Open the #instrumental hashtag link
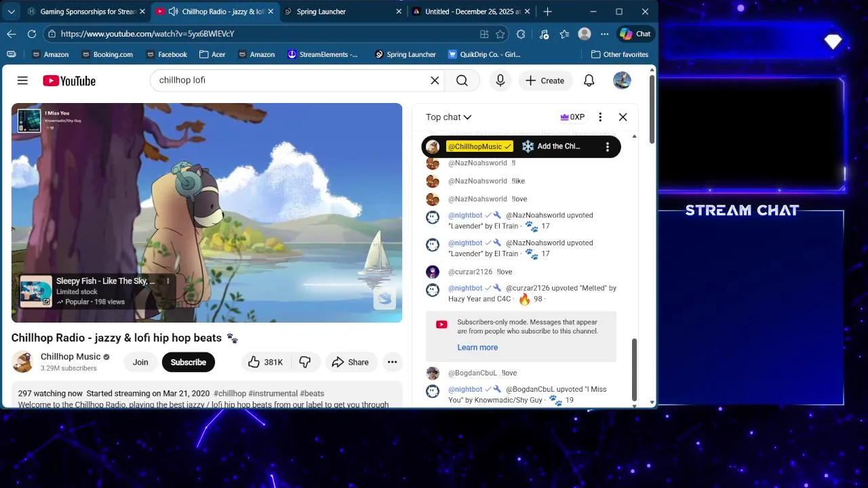This screenshot has width=868, height=488. pyautogui.click(x=273, y=393)
